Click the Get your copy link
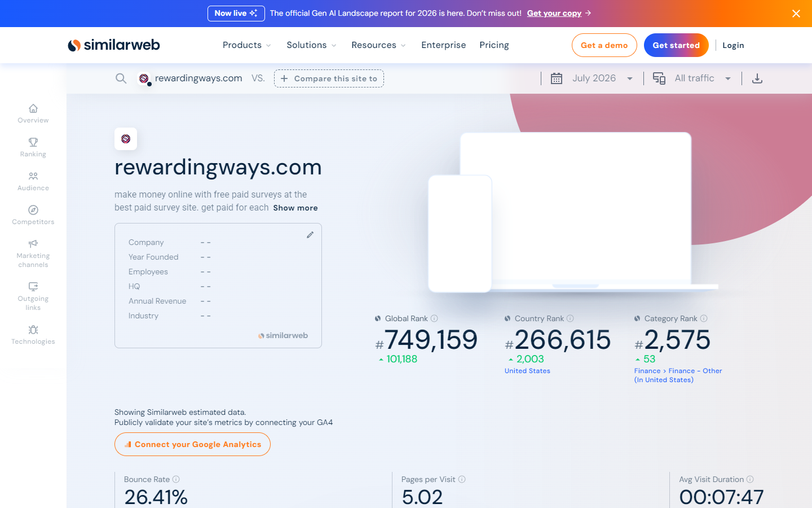812x508 pixels. click(x=554, y=13)
